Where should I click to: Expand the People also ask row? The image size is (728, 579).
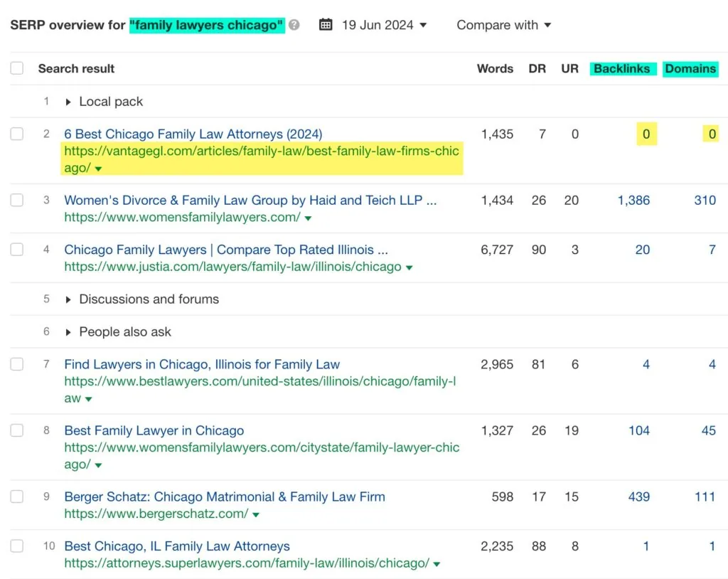[69, 332]
